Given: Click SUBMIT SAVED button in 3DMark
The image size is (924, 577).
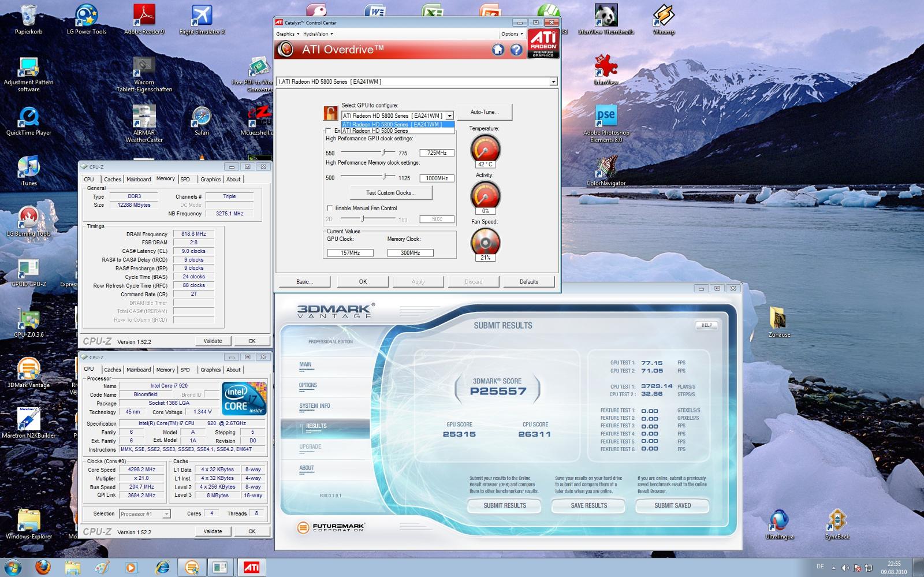Looking at the screenshot, I should tap(673, 505).
